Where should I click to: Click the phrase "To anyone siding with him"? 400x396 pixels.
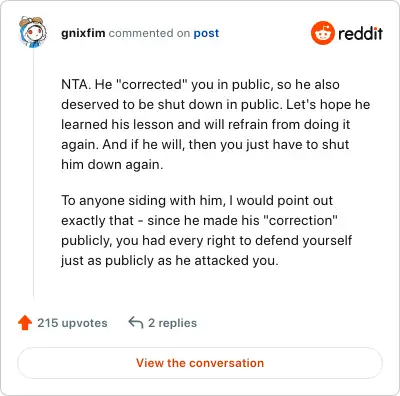click(x=142, y=201)
